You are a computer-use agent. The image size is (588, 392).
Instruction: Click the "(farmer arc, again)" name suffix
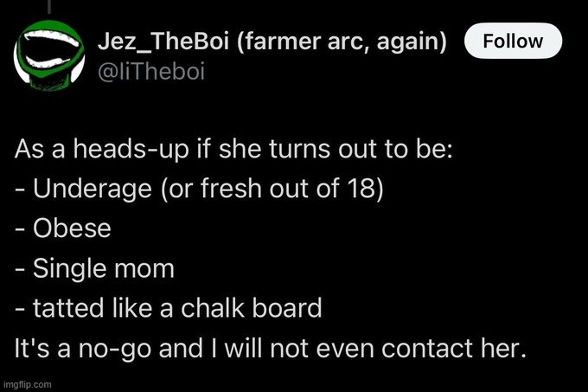pyautogui.click(x=342, y=42)
